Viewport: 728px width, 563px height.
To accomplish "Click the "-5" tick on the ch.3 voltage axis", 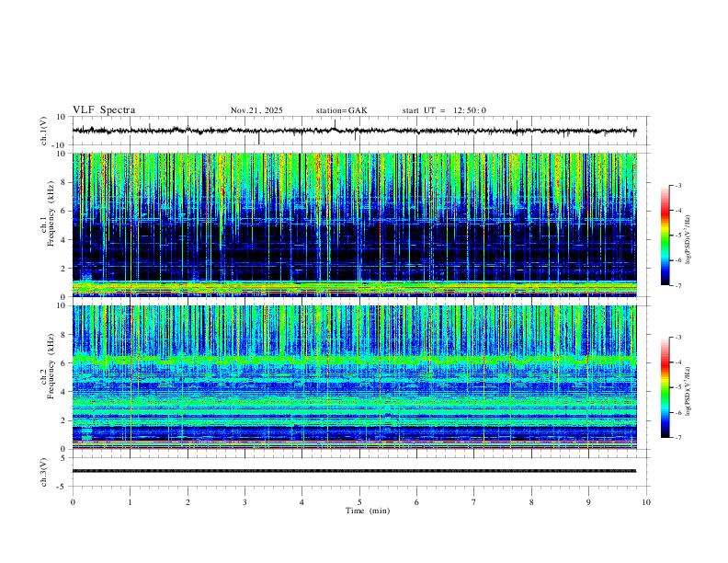I will click(63, 487).
